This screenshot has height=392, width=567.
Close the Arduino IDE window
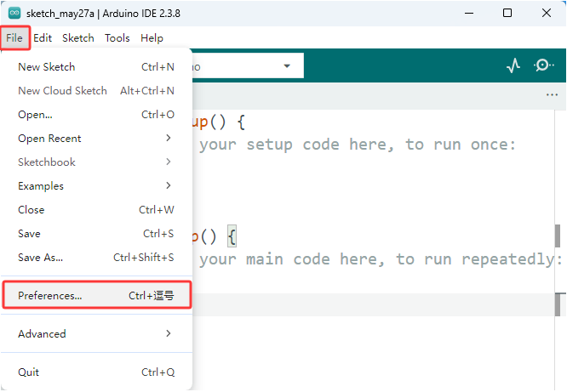pos(547,14)
